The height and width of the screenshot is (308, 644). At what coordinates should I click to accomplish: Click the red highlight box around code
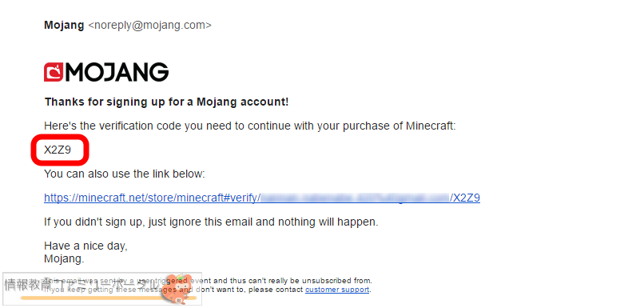coord(61,150)
